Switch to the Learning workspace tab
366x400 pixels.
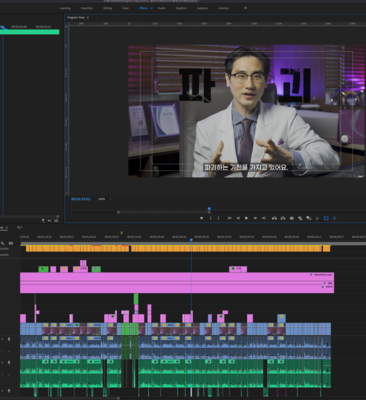pos(65,8)
